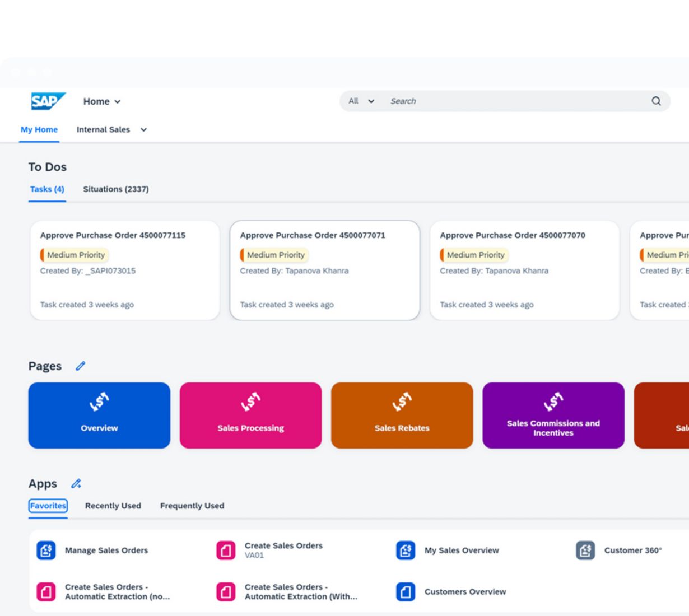Click the Apps section edit pencil icon

(x=76, y=484)
